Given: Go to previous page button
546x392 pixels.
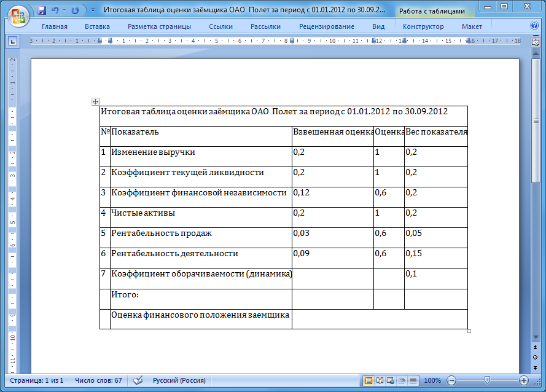Looking at the screenshot, I should 536,347.
